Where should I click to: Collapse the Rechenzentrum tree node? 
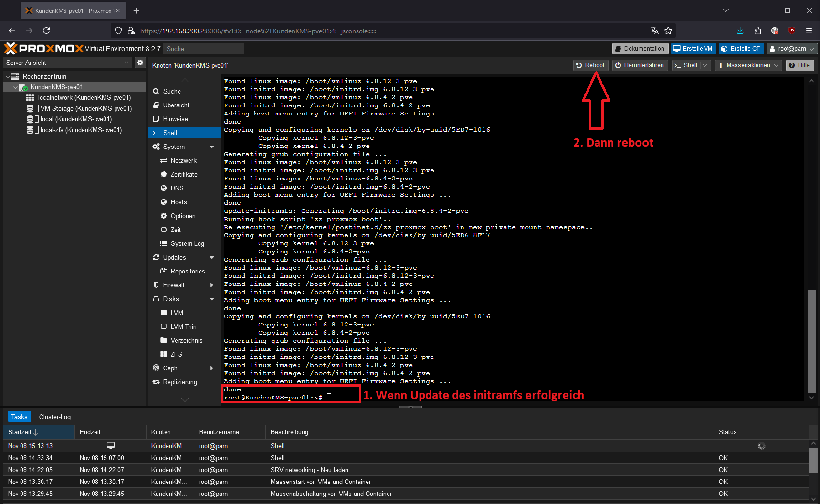8,77
